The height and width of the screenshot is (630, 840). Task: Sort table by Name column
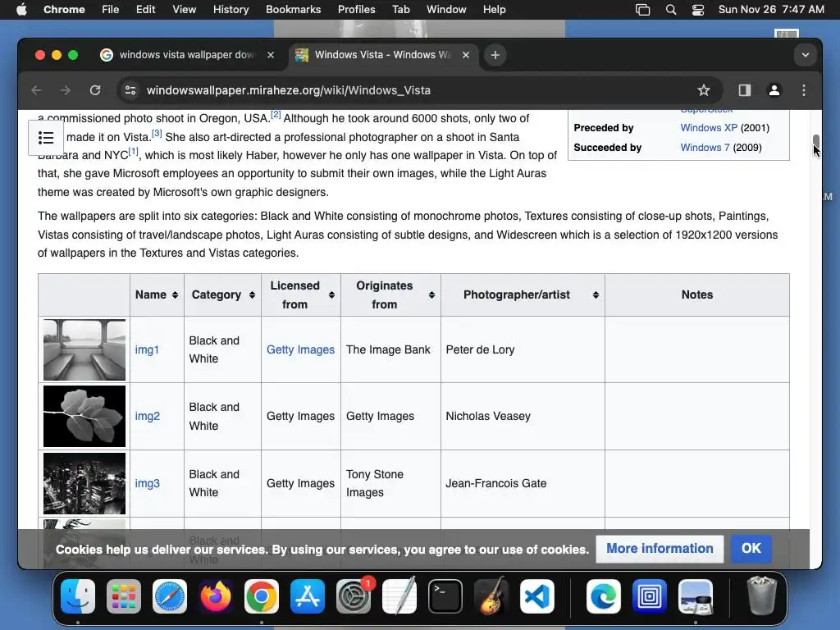[176, 295]
